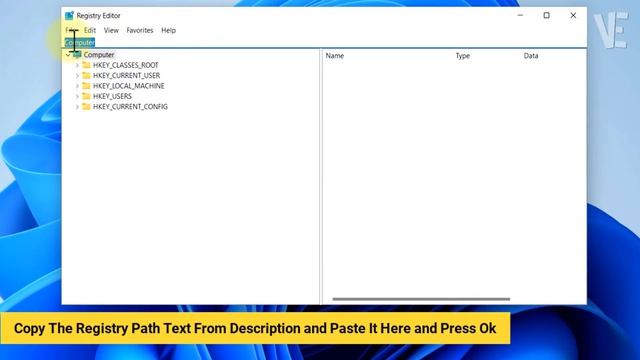Expand the HKEY_USERS chevron
Screen dimensions: 640x360
tap(77, 96)
